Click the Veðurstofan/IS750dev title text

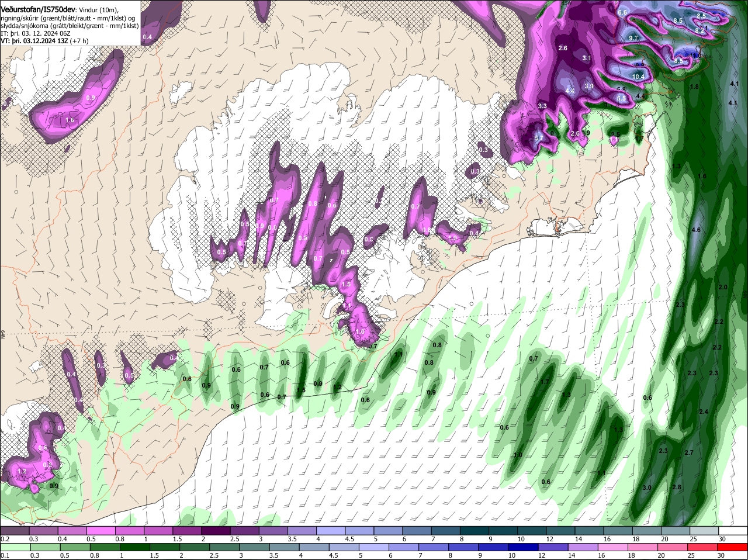pos(38,10)
